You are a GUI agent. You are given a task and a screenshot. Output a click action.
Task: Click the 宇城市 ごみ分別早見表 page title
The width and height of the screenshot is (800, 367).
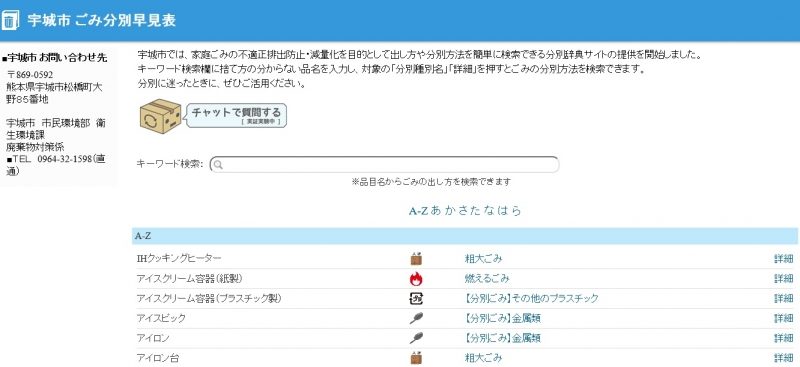pos(102,20)
